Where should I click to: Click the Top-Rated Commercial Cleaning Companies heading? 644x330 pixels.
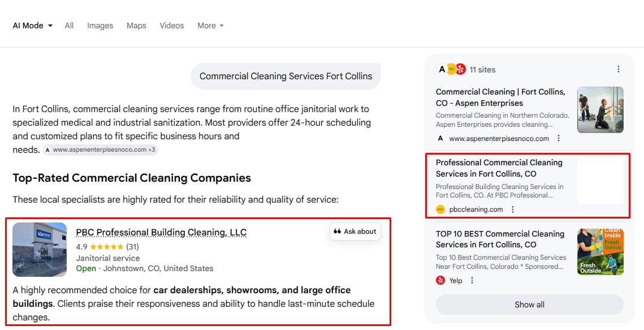[132, 178]
